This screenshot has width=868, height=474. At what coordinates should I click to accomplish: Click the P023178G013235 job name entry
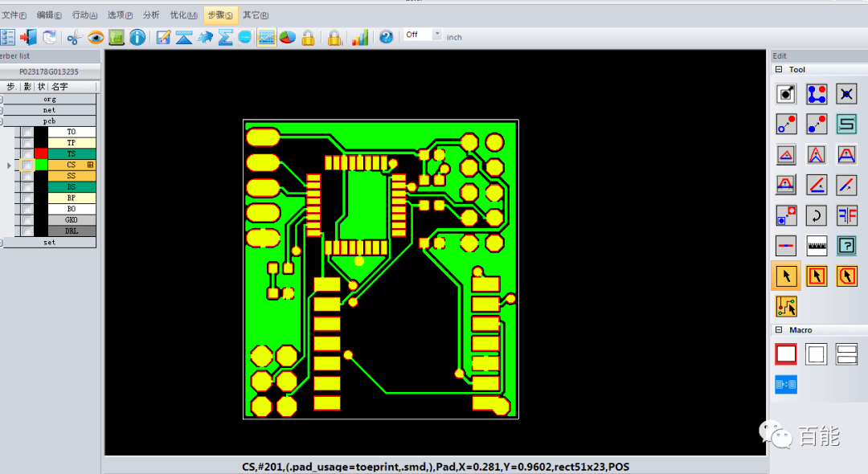point(50,71)
